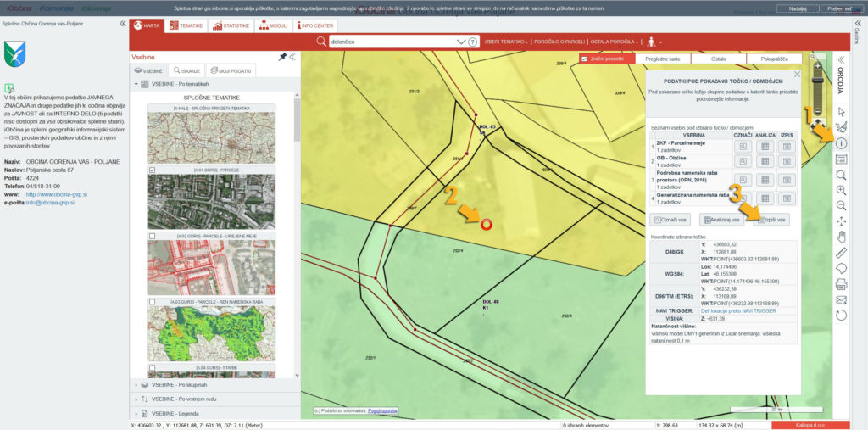868x430 pixels.
Task: Click the zoom in magnifier tool
Action: pyautogui.click(x=842, y=190)
